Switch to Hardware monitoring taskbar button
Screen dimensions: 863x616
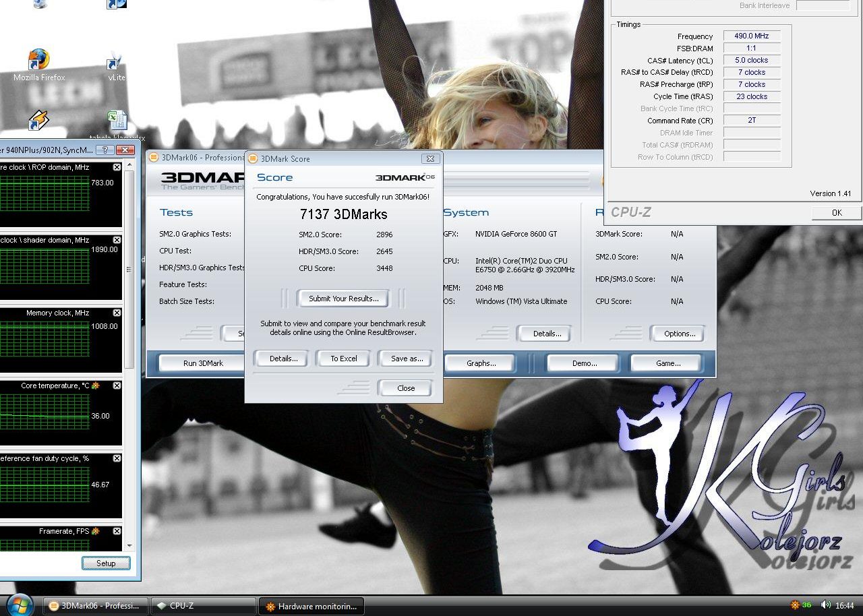click(x=311, y=606)
